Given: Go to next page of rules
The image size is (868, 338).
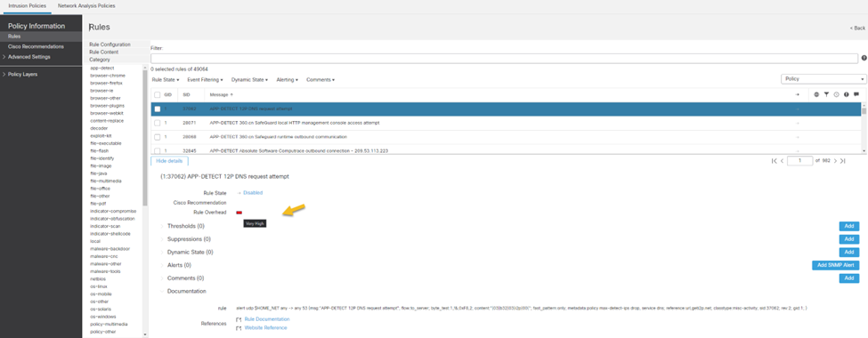Looking at the screenshot, I should click(835, 161).
